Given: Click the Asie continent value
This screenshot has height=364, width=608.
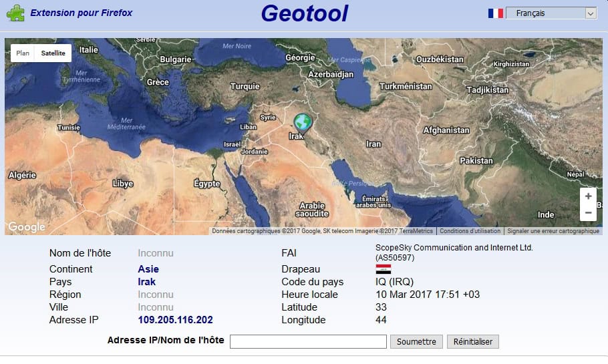Looking at the screenshot, I should click(x=148, y=269).
